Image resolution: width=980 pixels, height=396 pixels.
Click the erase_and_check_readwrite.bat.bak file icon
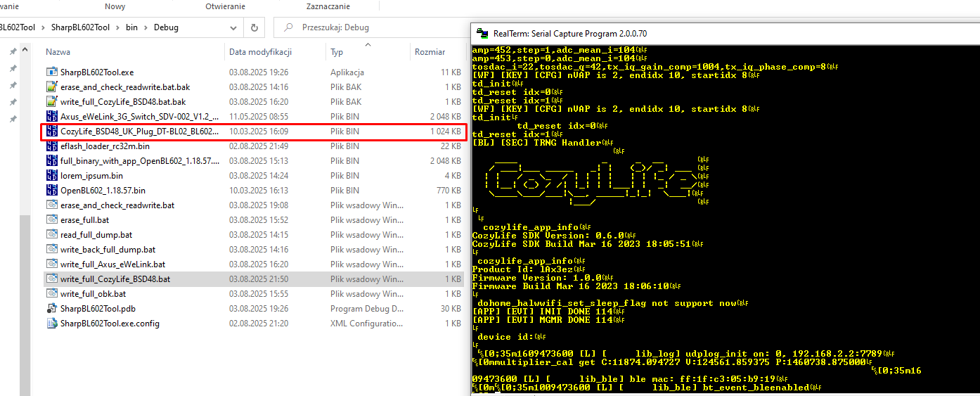[x=51, y=87]
